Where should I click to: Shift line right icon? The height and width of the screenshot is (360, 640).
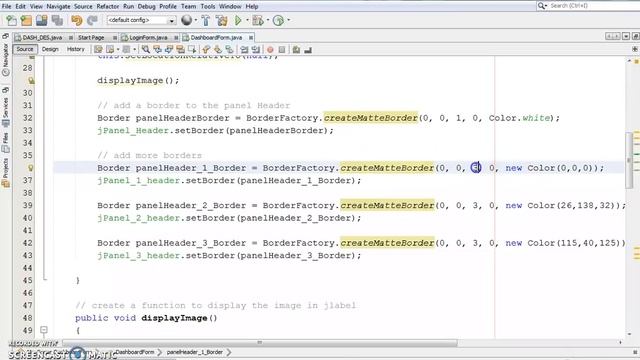(256, 50)
